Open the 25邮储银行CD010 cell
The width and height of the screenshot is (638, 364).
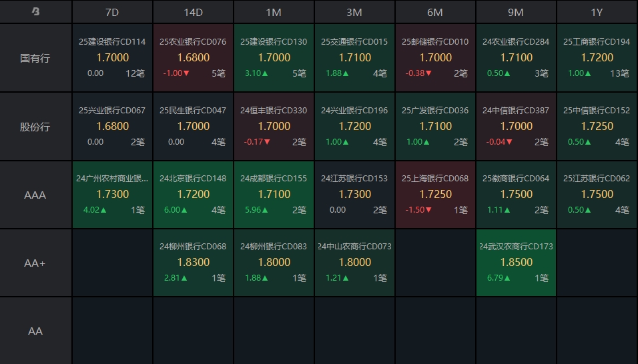click(435, 58)
